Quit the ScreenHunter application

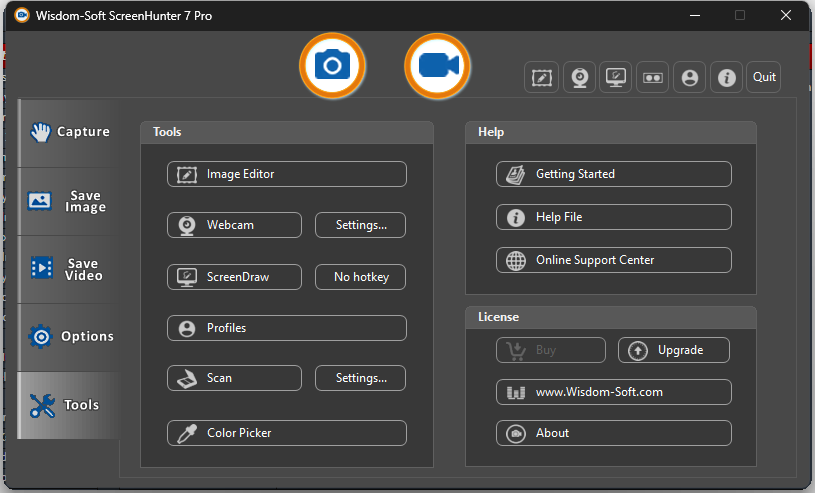[x=764, y=77]
